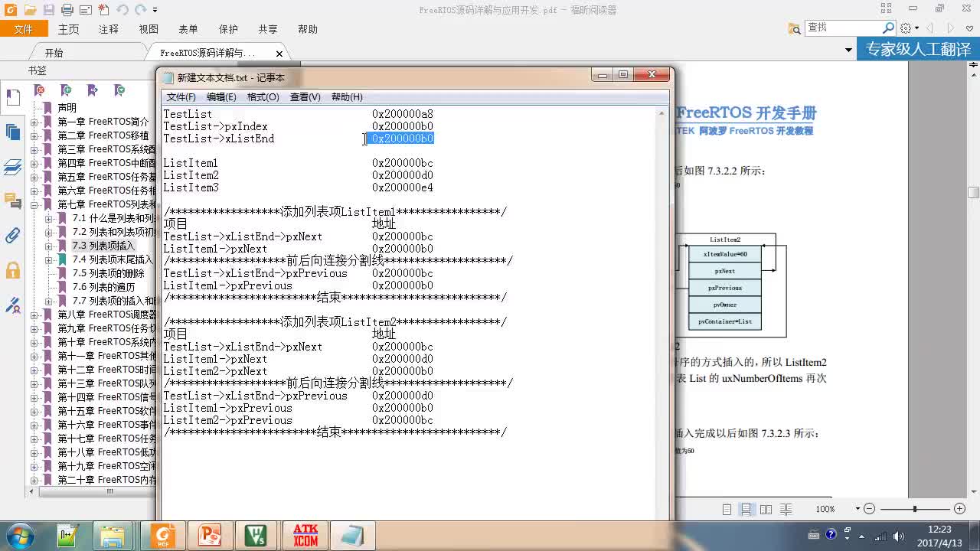
Task: Click the advanced folder search icon
Action: coord(795,28)
